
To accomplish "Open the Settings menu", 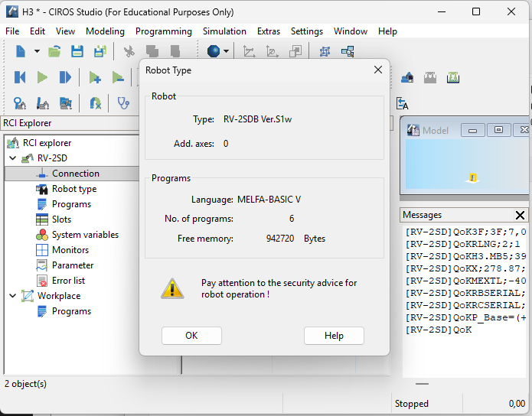I will 307,31.
